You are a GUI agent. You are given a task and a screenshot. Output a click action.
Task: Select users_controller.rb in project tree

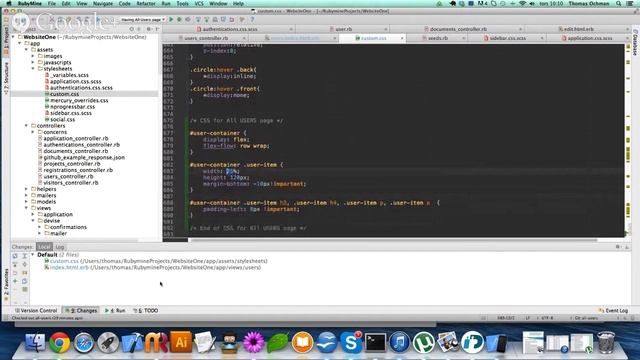[68, 176]
